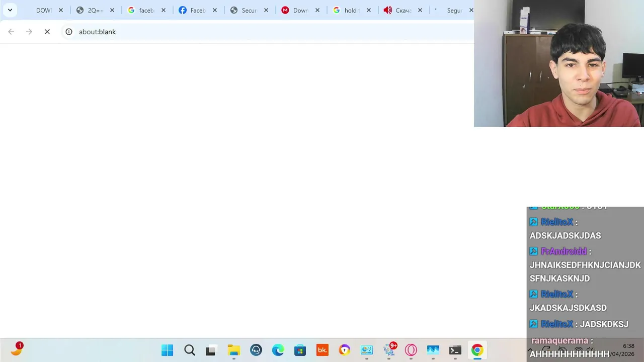
Task: Open widgets icon with red 1 badge
Action: 17,349
